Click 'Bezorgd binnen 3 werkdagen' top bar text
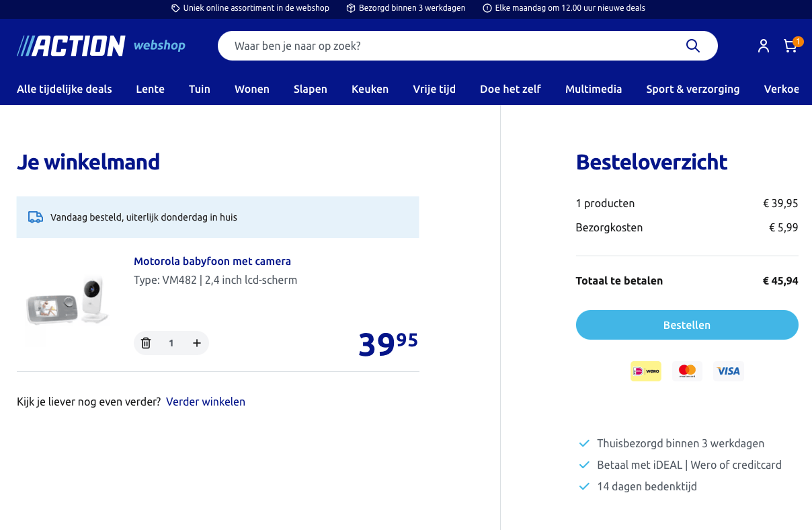Image resolution: width=812 pixels, height=530 pixels. 412,8
